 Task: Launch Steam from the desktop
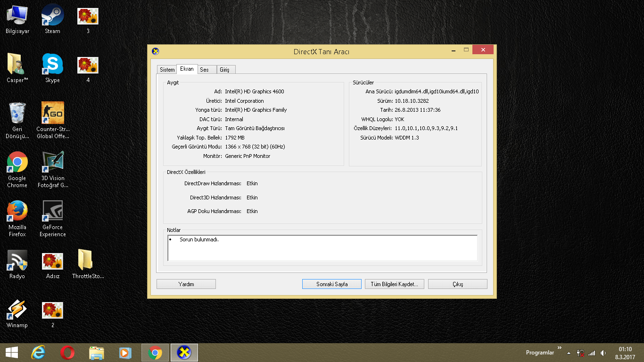click(52, 19)
